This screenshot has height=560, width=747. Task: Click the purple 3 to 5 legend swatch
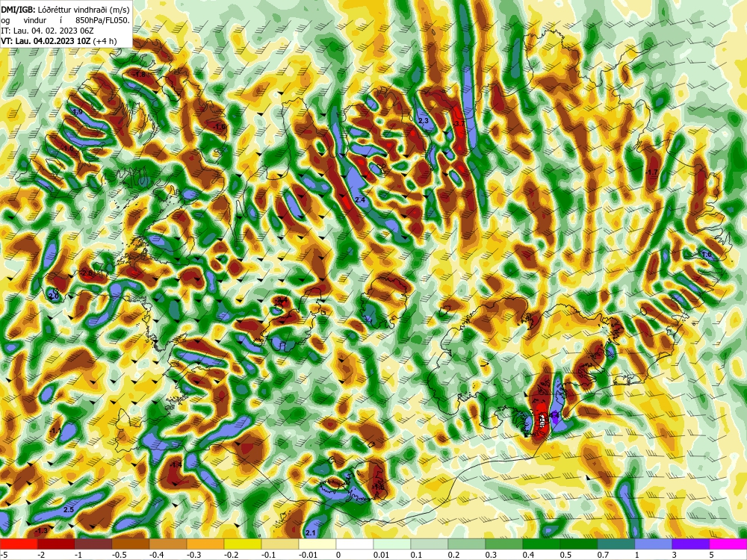[x=691, y=544]
